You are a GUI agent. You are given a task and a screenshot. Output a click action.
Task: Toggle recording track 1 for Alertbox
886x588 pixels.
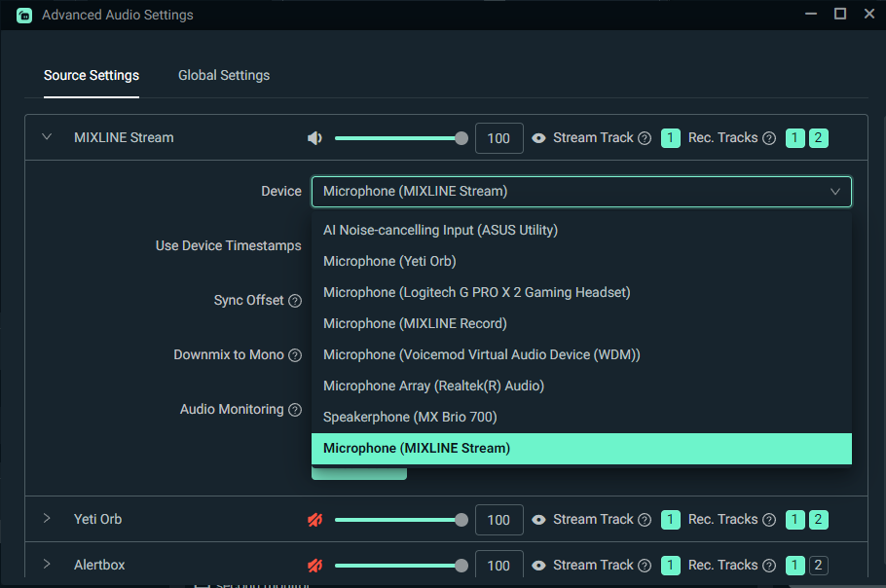795,566
